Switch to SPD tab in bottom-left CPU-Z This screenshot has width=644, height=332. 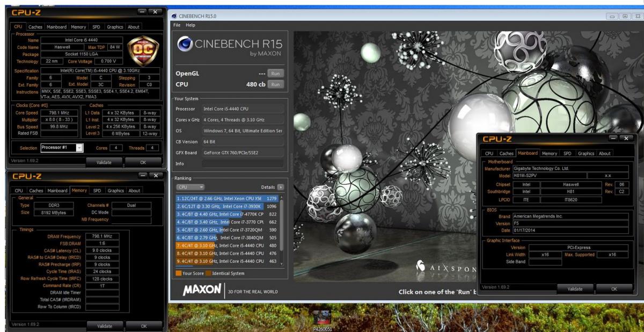pos(98,190)
